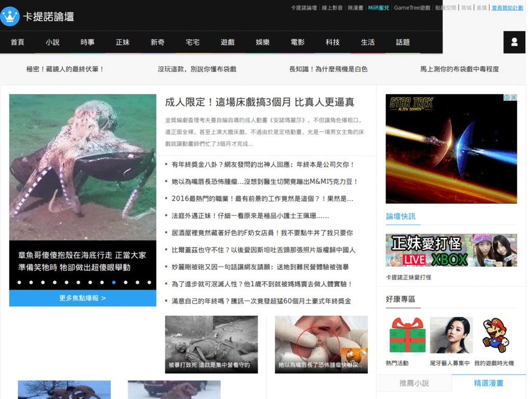Click the ad info icon on the Star Trek ad
Image resolution: width=532 pixels, height=399 pixels.
point(507,97)
